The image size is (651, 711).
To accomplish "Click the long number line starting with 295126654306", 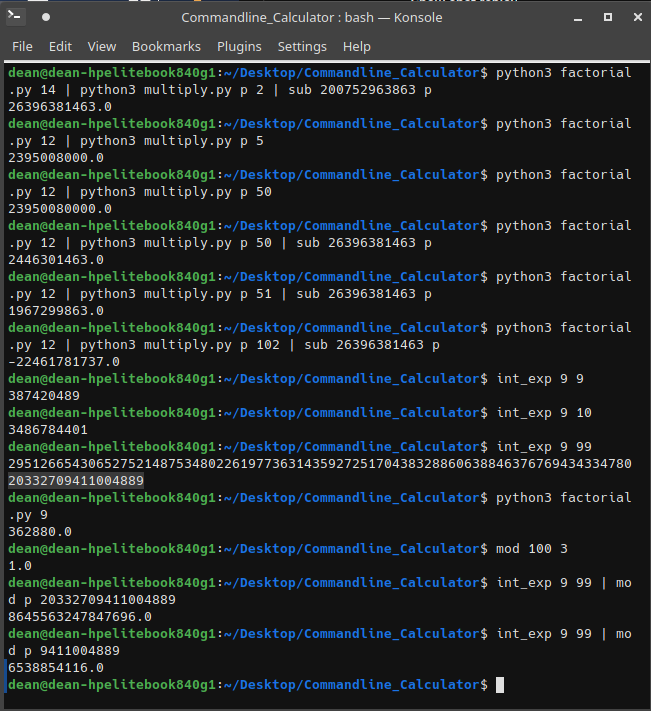I will point(320,464).
